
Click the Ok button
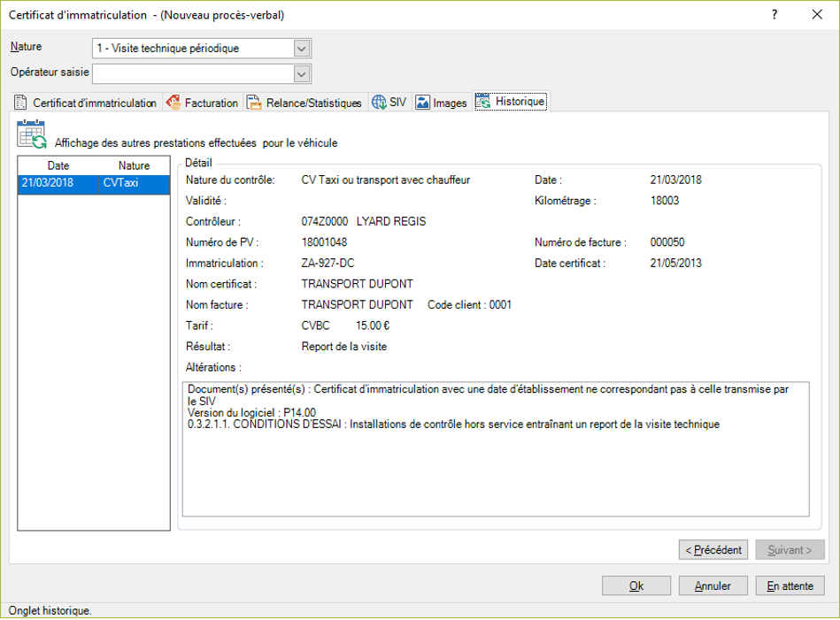[636, 585]
